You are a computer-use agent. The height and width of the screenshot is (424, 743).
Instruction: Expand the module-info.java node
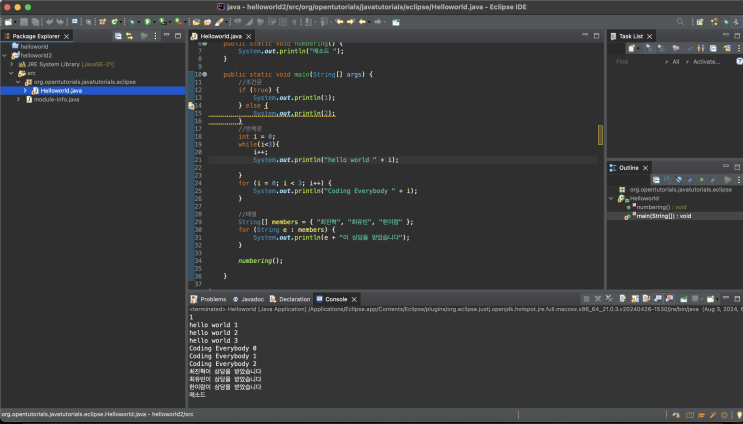pos(18,99)
